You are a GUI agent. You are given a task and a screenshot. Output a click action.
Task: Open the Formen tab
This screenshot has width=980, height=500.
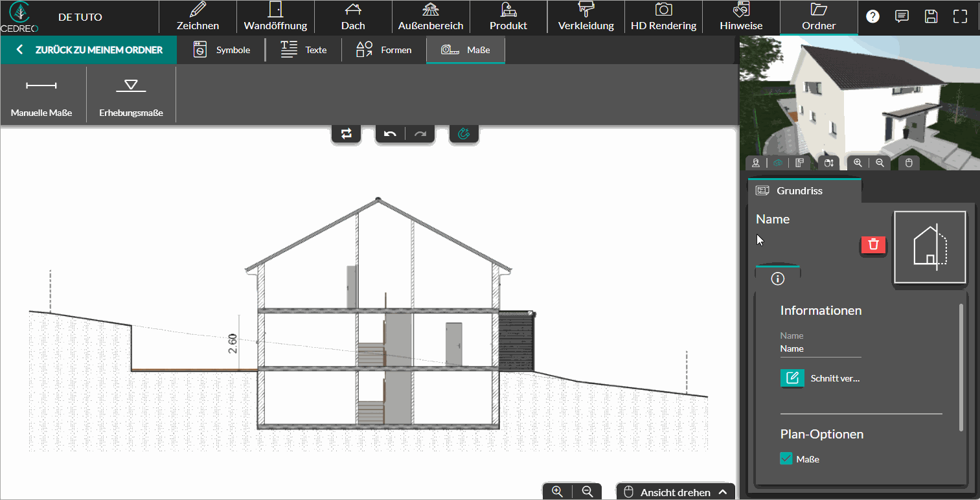(x=383, y=50)
